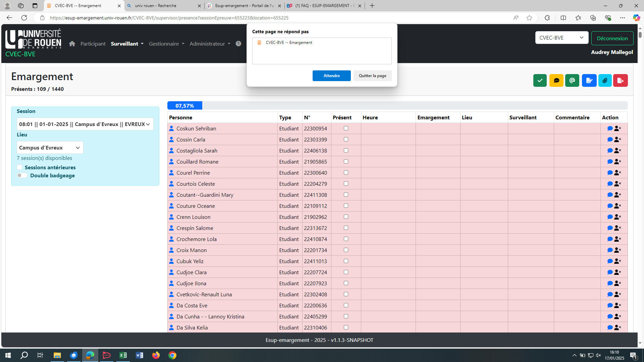Open the help question mark icon
The width and height of the screenshot is (644, 362).
click(x=238, y=44)
